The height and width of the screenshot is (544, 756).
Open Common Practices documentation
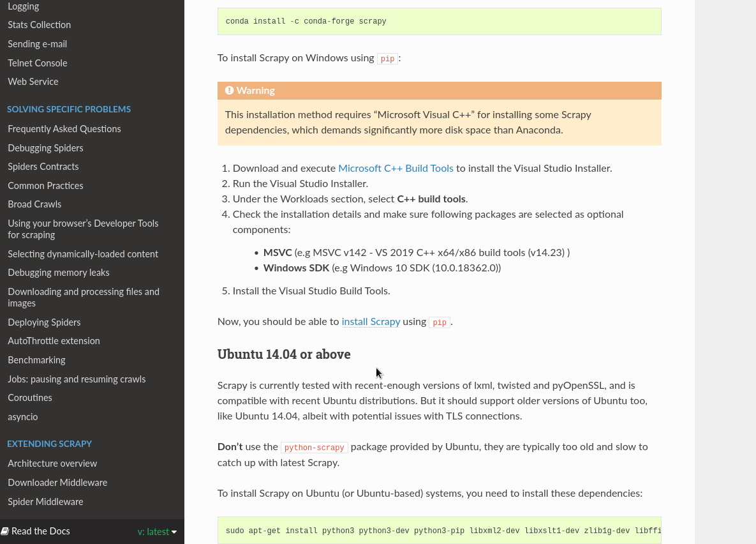[45, 185]
